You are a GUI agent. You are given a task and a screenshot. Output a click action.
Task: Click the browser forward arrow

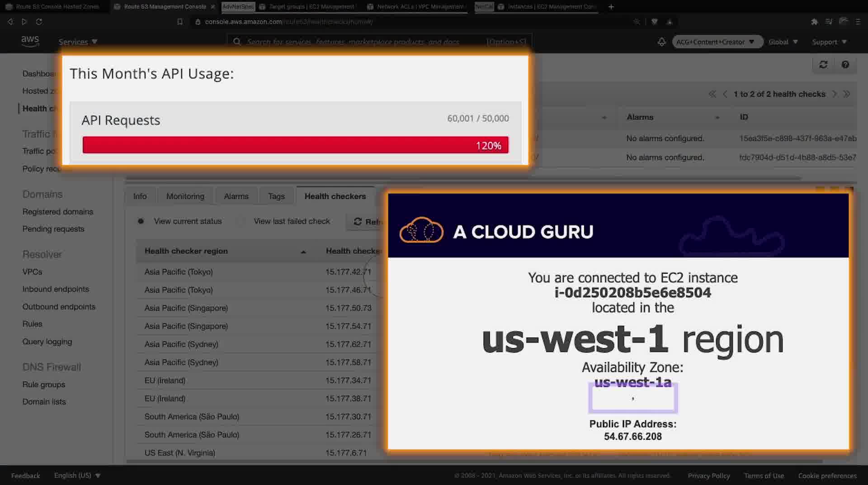tap(24, 22)
